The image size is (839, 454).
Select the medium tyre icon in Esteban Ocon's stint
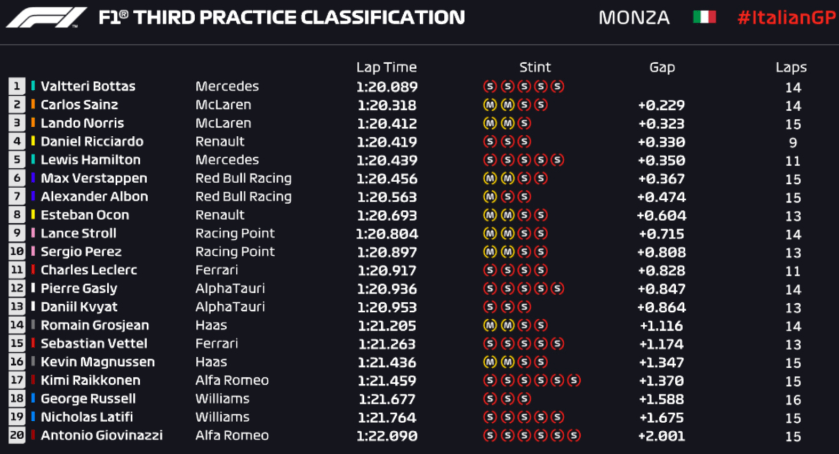coord(490,215)
